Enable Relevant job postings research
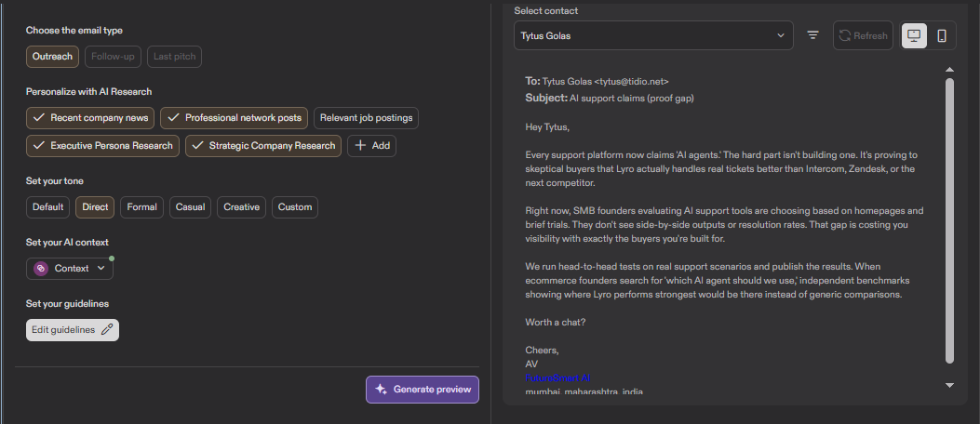 [367, 118]
